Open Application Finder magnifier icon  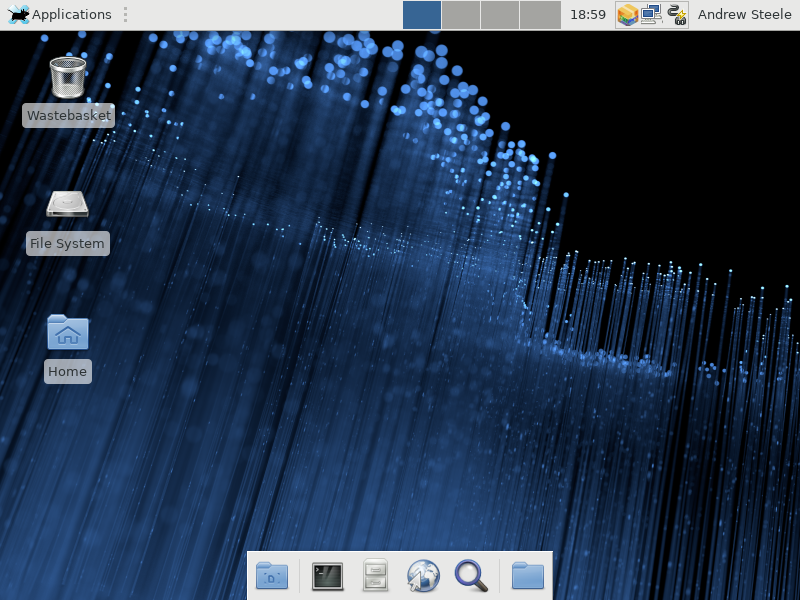pos(471,576)
